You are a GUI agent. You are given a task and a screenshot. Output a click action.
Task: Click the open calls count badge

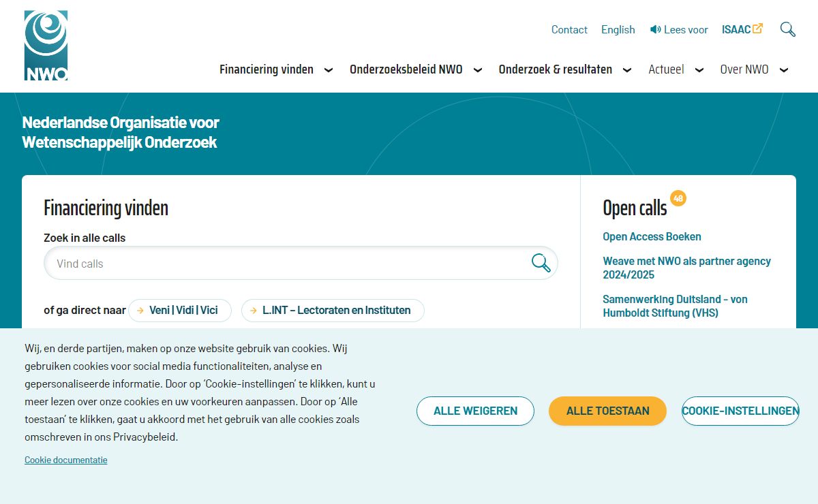tap(678, 198)
